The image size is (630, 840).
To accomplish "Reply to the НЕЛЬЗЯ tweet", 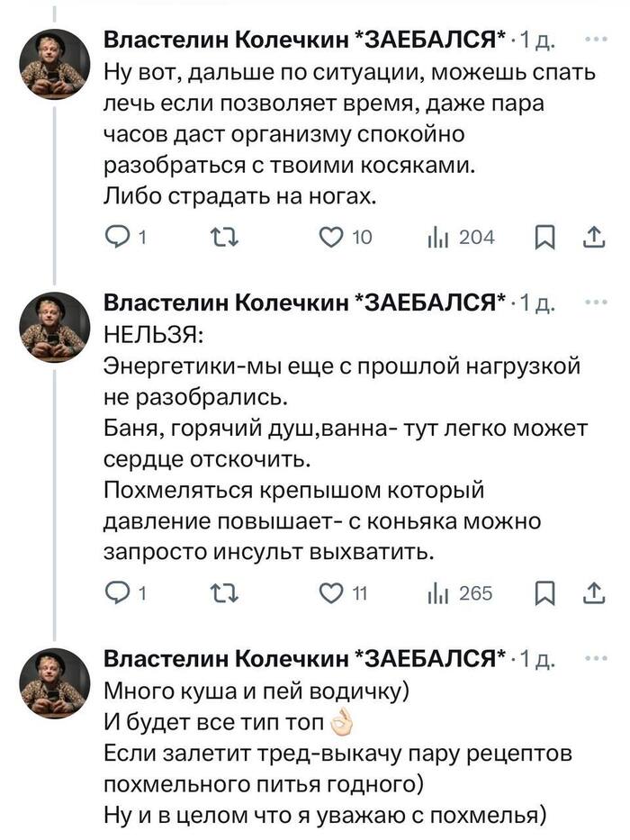I will [118, 592].
